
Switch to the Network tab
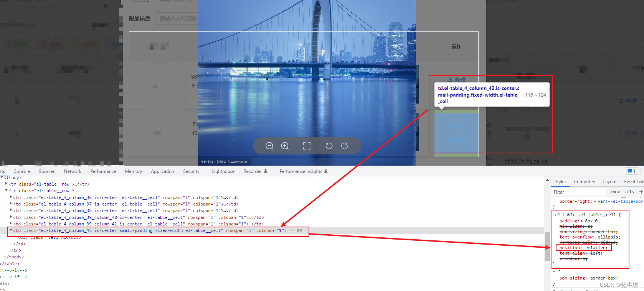[x=73, y=171]
